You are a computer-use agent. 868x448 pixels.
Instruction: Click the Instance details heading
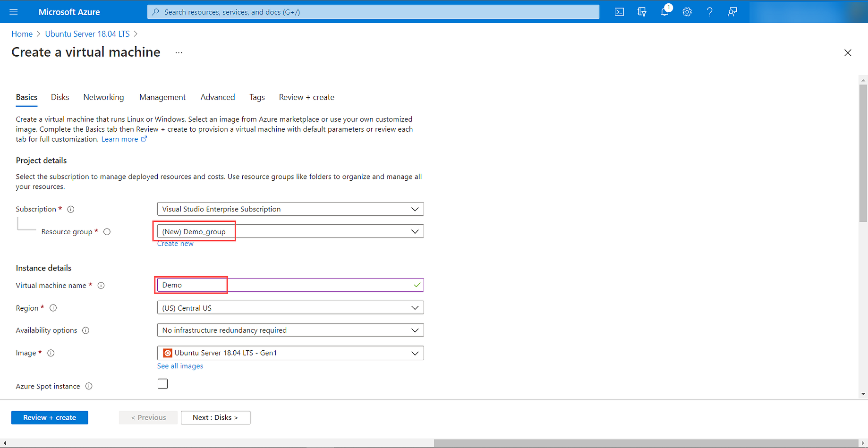(43, 268)
